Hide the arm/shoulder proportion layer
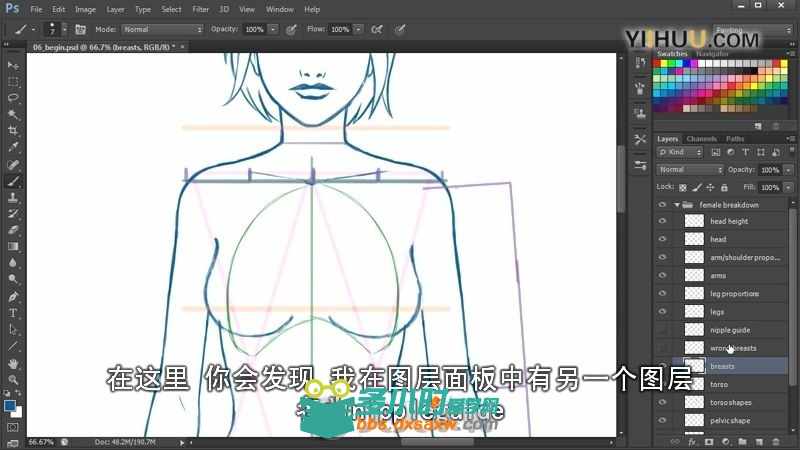This screenshot has width=800, height=450. tap(662, 257)
